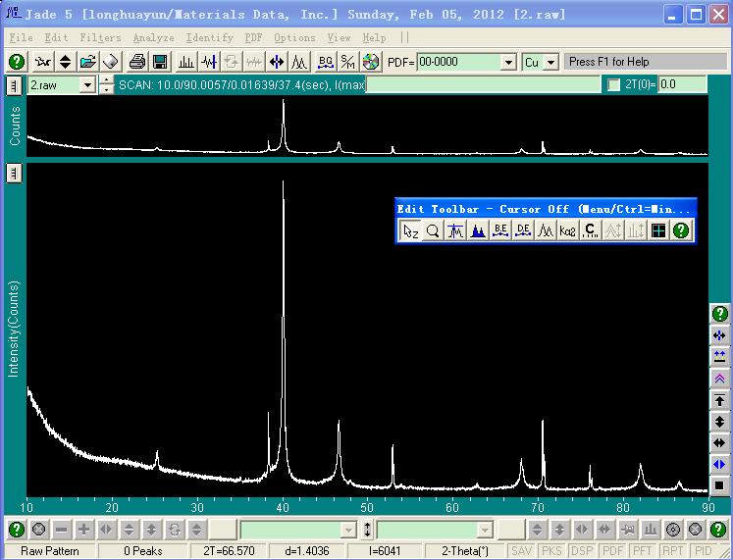Open the Help menu
This screenshot has width=733, height=560.
click(375, 38)
